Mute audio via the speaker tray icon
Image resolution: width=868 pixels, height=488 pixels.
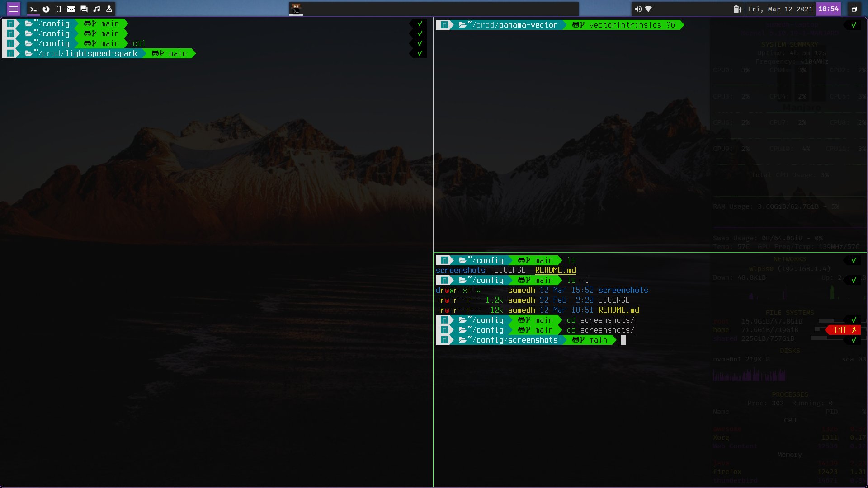click(638, 9)
